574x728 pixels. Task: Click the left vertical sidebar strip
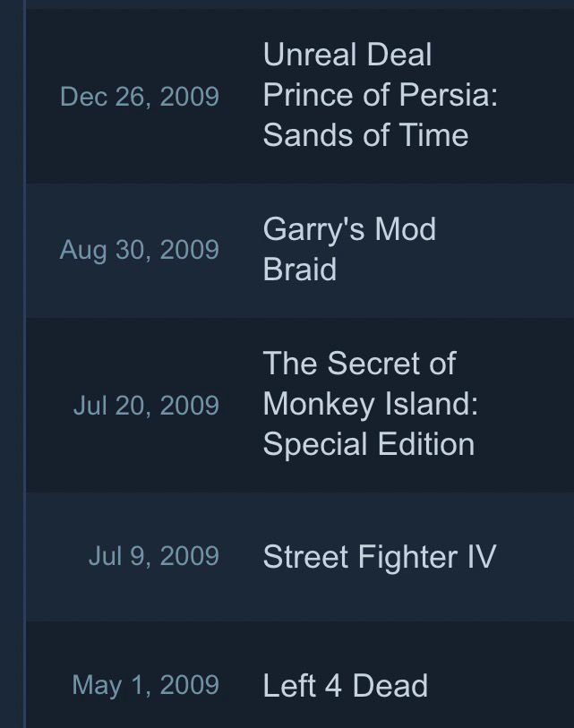(12, 364)
